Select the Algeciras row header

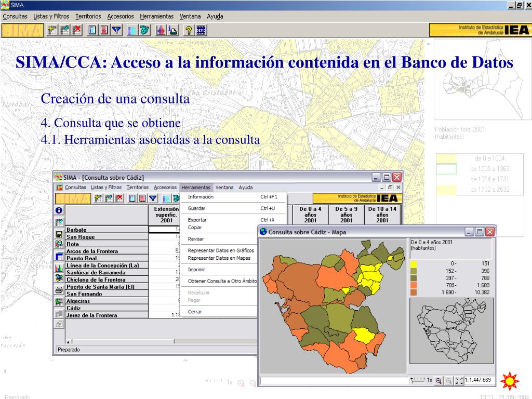pyautogui.click(x=107, y=301)
